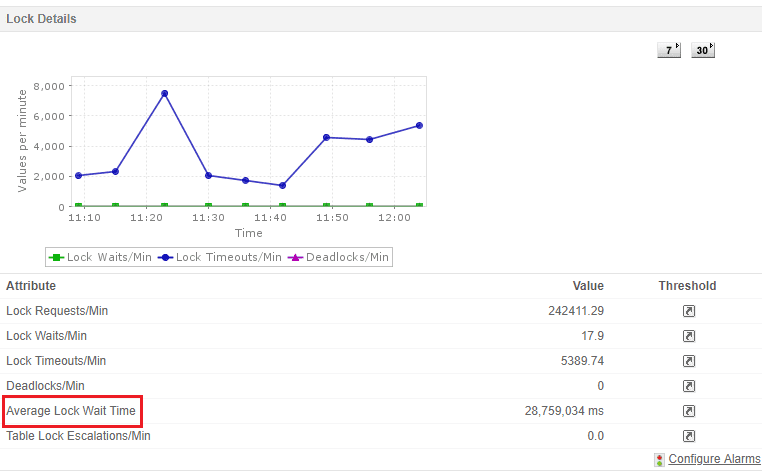Open the 30-day history report icon

click(703, 50)
